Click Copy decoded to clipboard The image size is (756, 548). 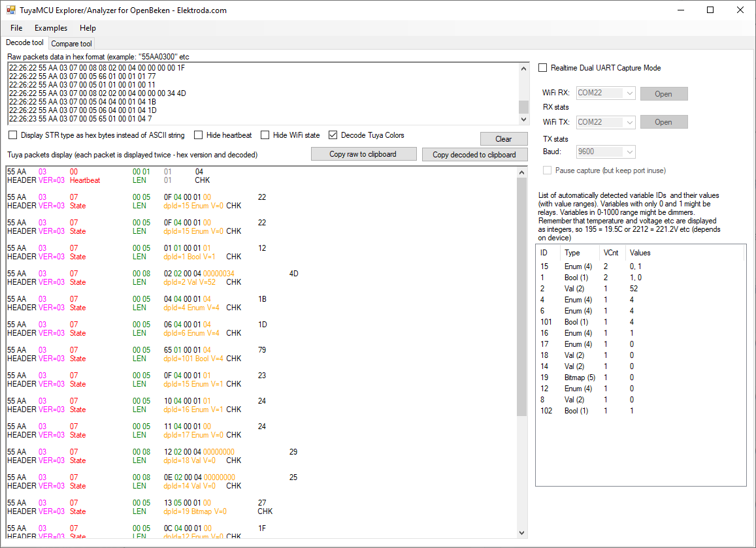(x=474, y=155)
